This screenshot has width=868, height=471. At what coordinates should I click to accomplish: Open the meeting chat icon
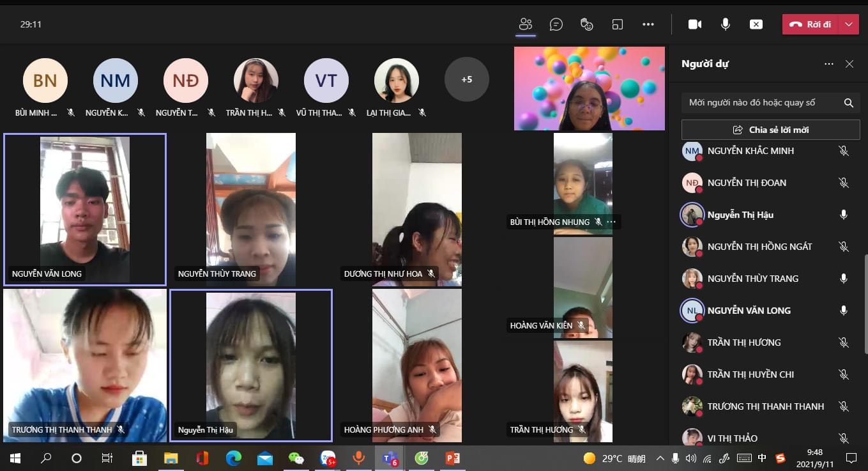tap(556, 24)
